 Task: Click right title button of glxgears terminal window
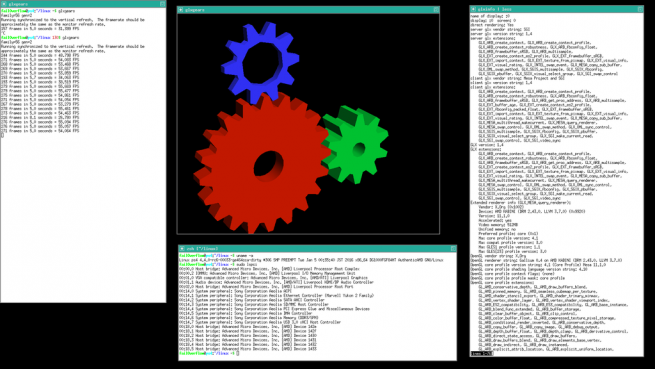[162, 4]
